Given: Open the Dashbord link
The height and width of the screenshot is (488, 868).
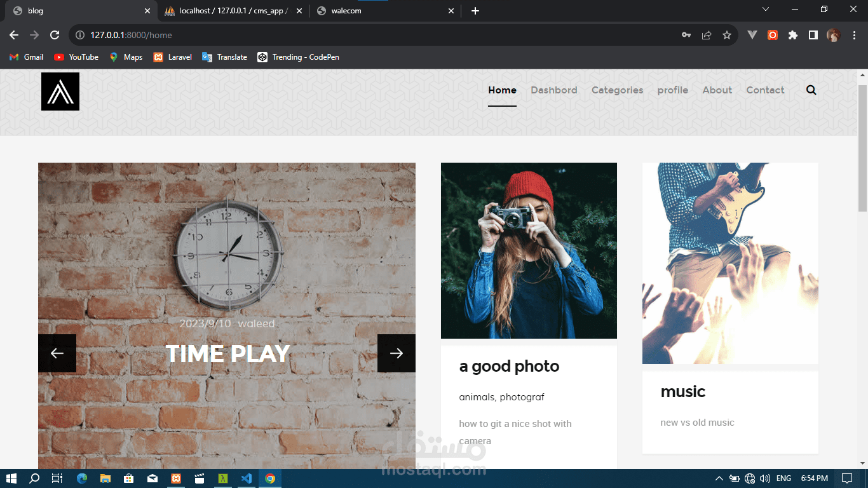Looking at the screenshot, I should click(x=553, y=90).
